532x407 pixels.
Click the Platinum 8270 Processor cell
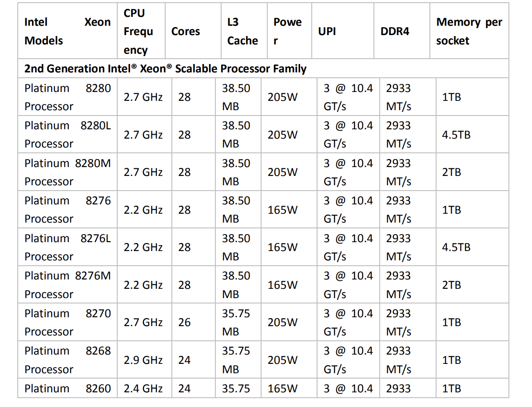[x=67, y=323]
